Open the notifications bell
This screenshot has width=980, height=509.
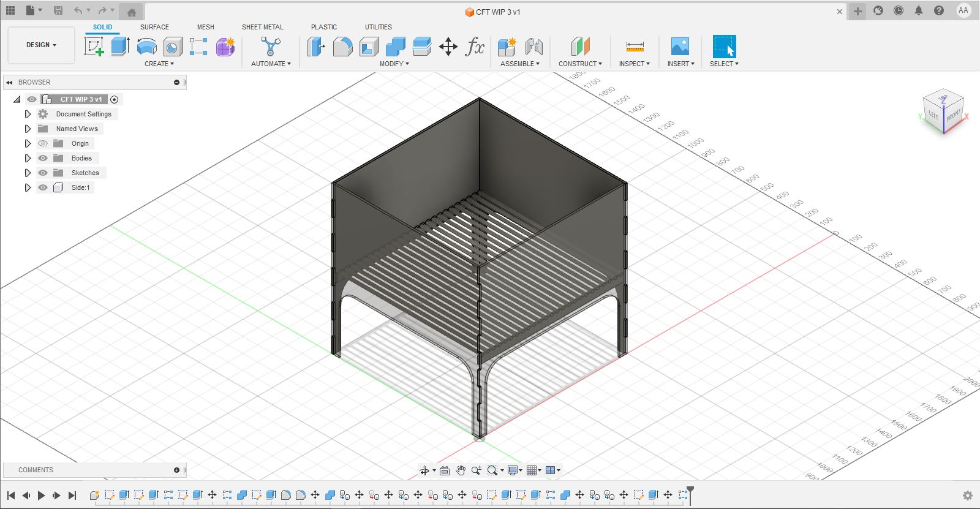pos(919,10)
